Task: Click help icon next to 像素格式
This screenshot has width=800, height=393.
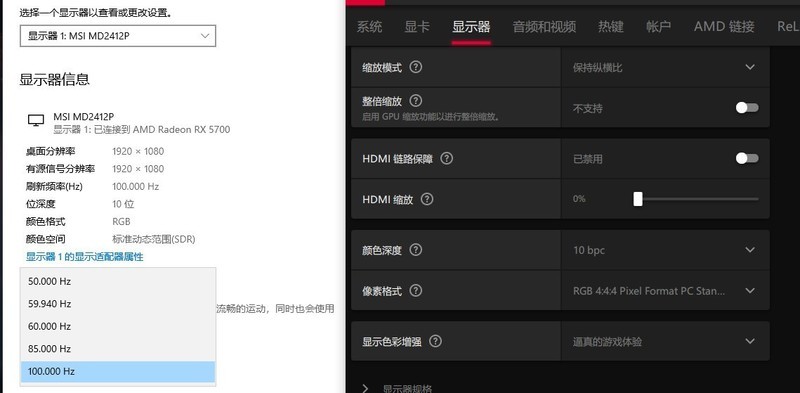Action: [416, 290]
